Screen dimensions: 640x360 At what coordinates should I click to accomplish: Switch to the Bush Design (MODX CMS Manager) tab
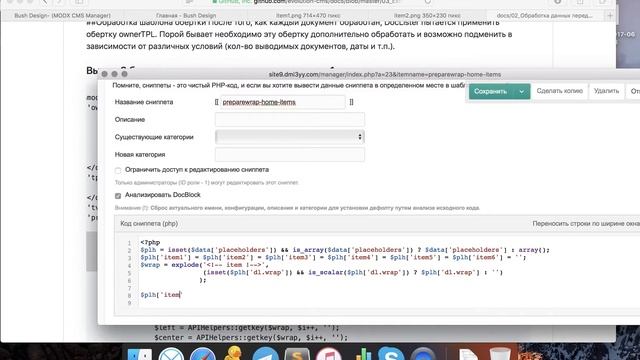[x=62, y=16]
